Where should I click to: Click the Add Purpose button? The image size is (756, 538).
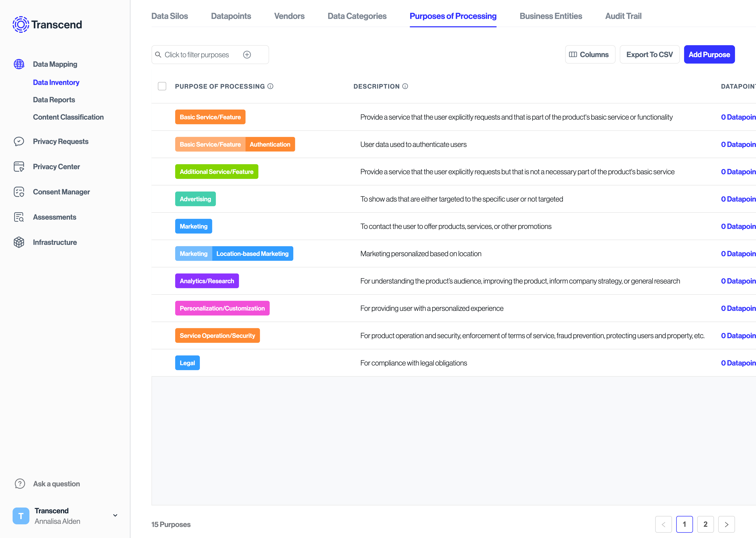(x=709, y=54)
